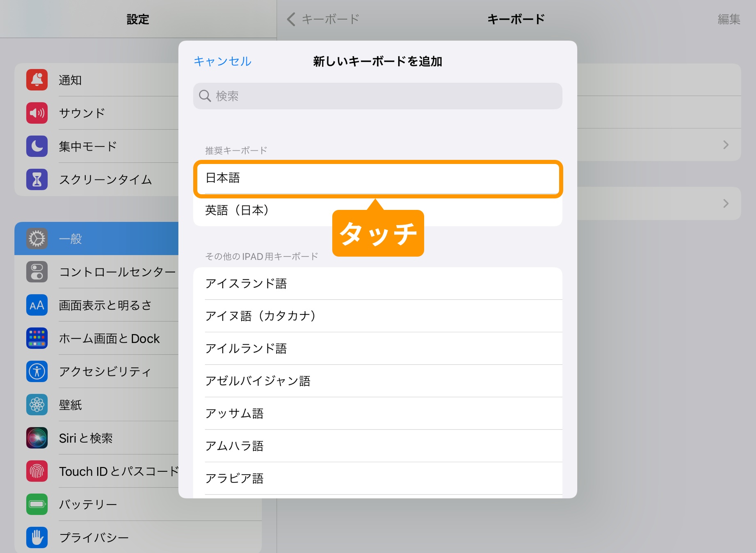The image size is (756, 553).
Task: Click the Touch IDとパスコード fingerprint icon
Action: 37,471
